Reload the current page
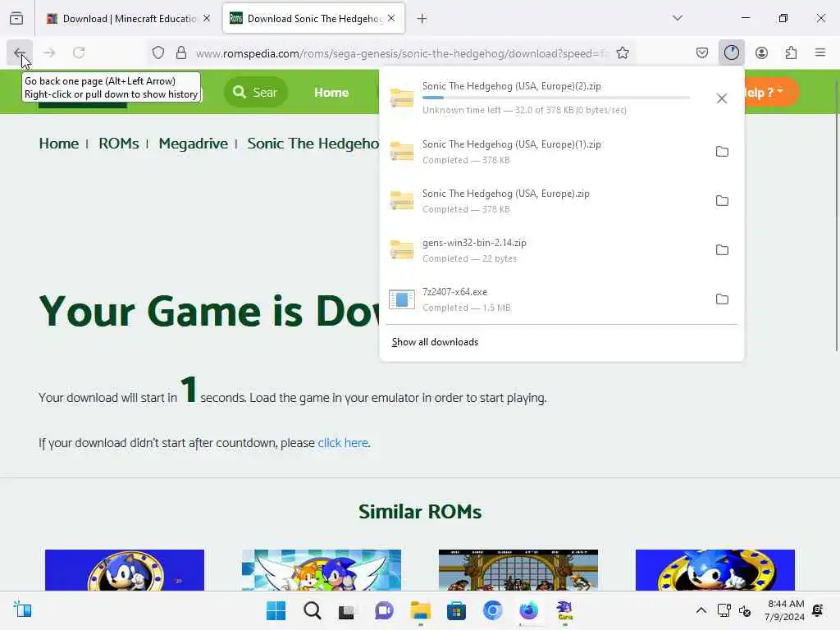 click(79, 52)
